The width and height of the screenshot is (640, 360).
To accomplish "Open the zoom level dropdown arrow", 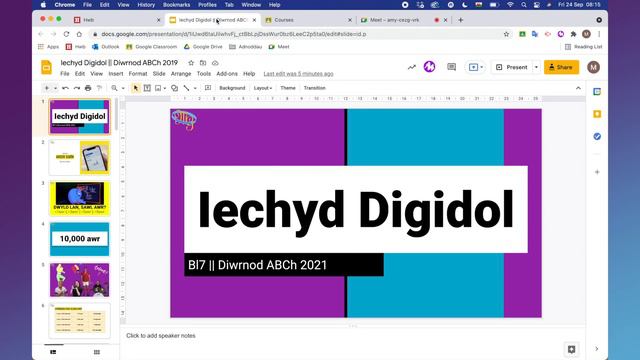I will click(x=123, y=88).
